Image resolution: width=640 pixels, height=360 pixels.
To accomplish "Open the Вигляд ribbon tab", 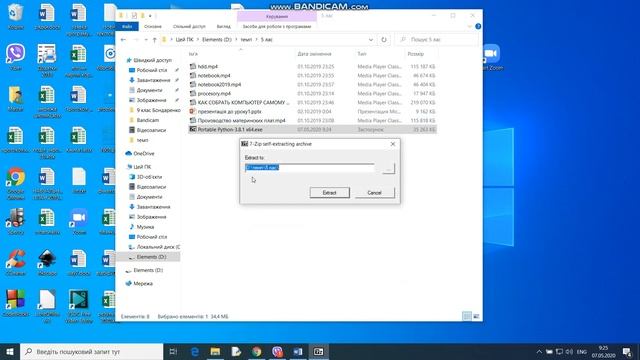I will click(x=223, y=27).
